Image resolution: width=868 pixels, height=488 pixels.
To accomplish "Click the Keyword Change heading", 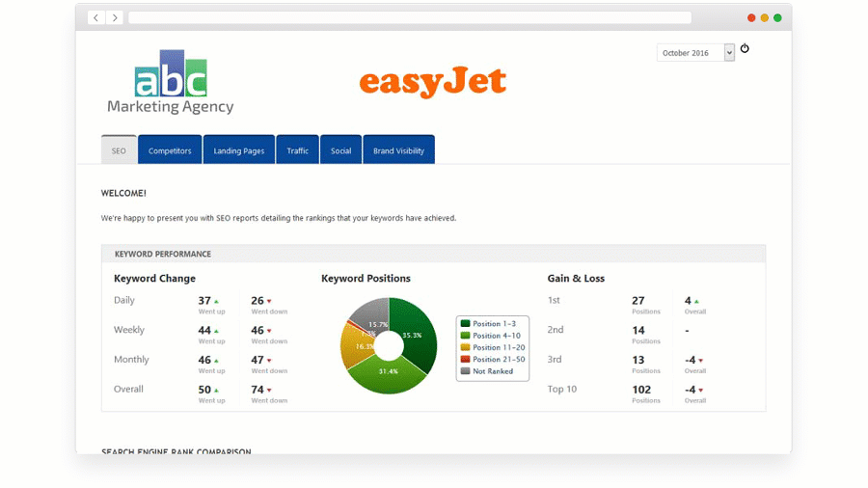I will tap(154, 279).
